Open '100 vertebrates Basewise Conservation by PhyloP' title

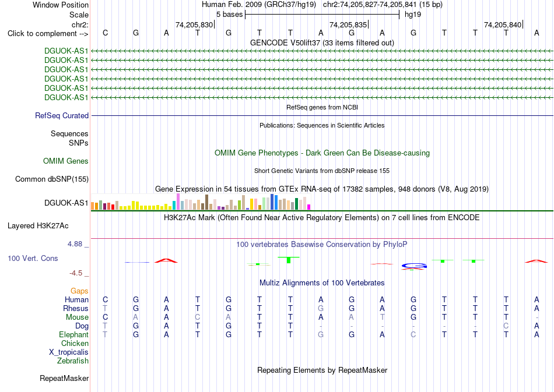point(322,244)
